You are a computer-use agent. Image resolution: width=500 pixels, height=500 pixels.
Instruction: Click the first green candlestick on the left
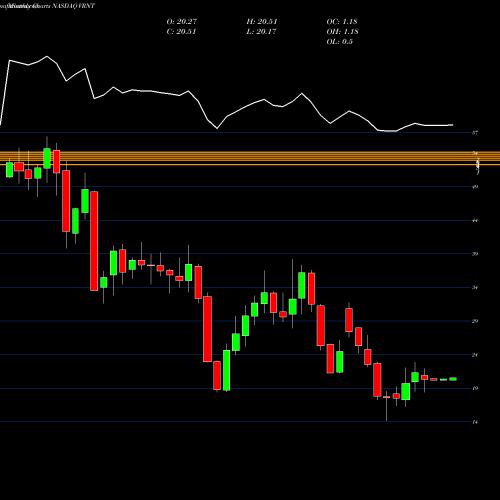pos(9,169)
